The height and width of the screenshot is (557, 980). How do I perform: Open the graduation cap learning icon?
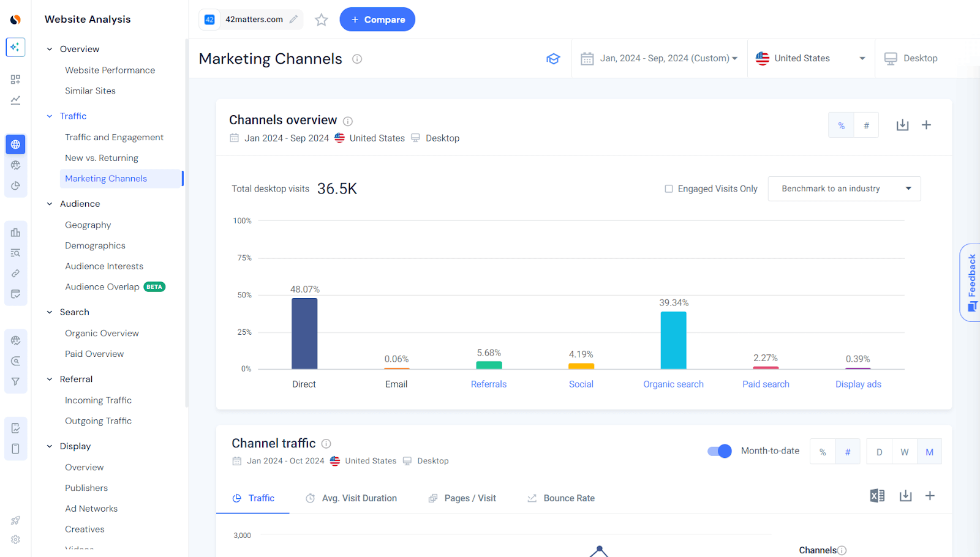click(x=553, y=59)
